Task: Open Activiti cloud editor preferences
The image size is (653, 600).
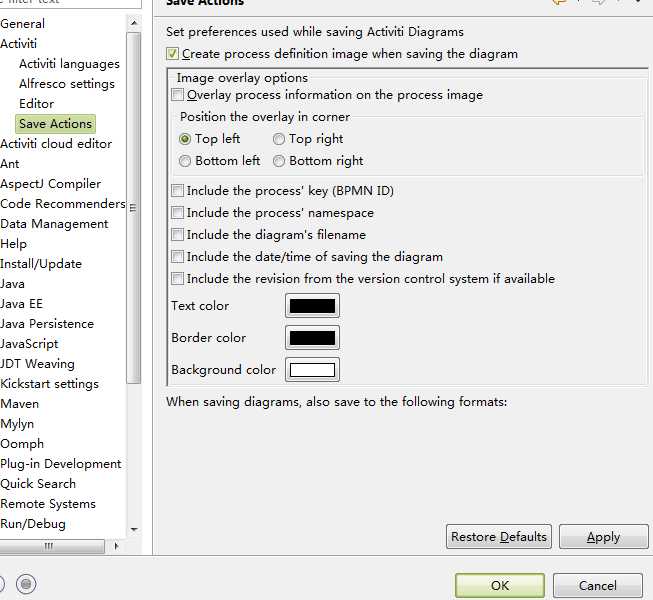Action: tap(56, 144)
